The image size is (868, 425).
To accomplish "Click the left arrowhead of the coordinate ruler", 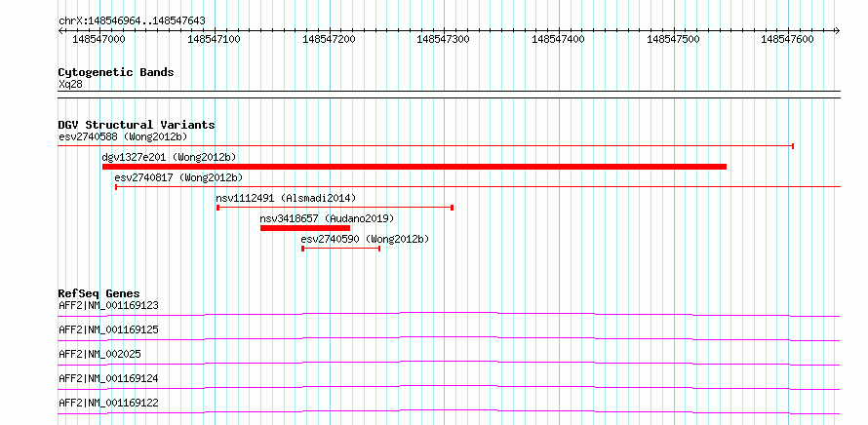I will (60, 30).
